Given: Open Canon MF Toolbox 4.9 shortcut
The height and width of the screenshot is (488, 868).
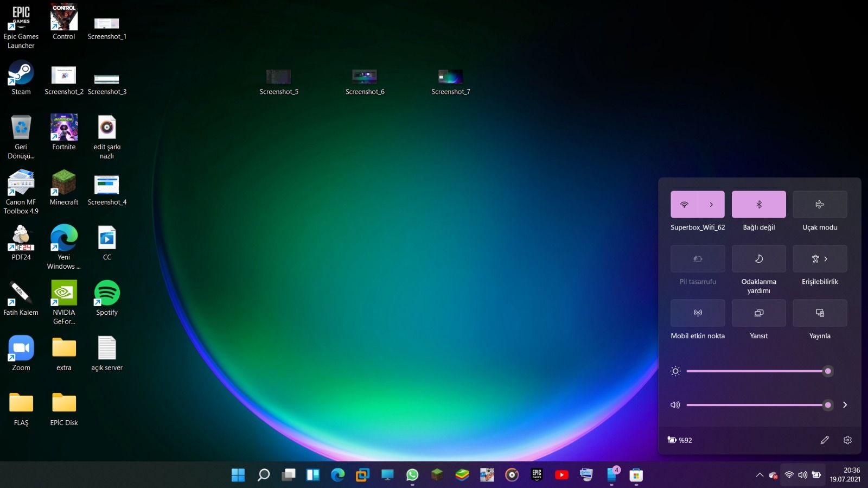Looking at the screenshot, I should (21, 192).
